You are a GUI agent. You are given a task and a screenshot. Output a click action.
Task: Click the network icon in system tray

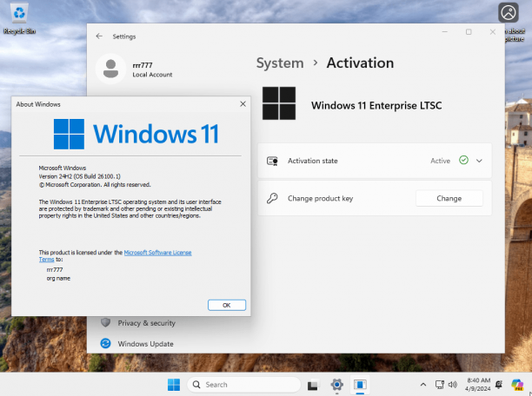[440, 385]
